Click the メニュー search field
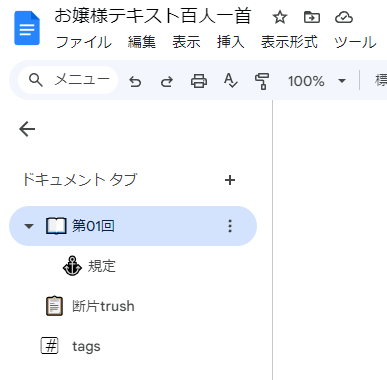The height and width of the screenshot is (380, 387). tap(68, 80)
